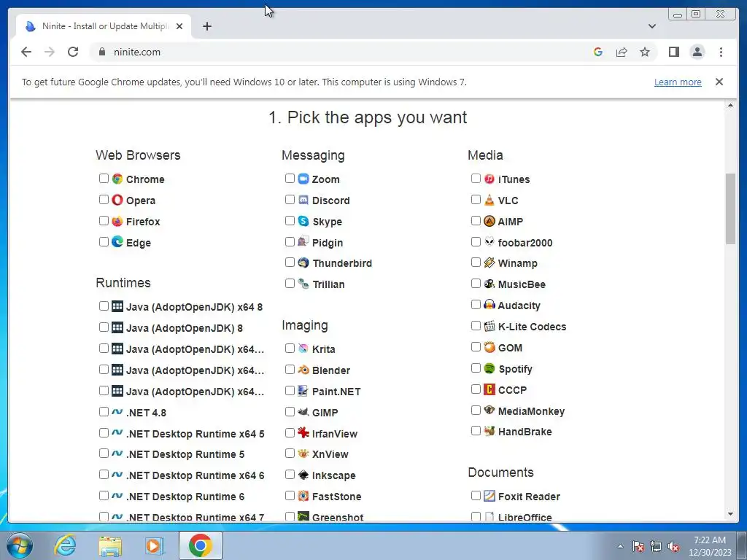Viewport: 747px width, 560px height.
Task: Click the Foxit Reader icon
Action: (489, 496)
